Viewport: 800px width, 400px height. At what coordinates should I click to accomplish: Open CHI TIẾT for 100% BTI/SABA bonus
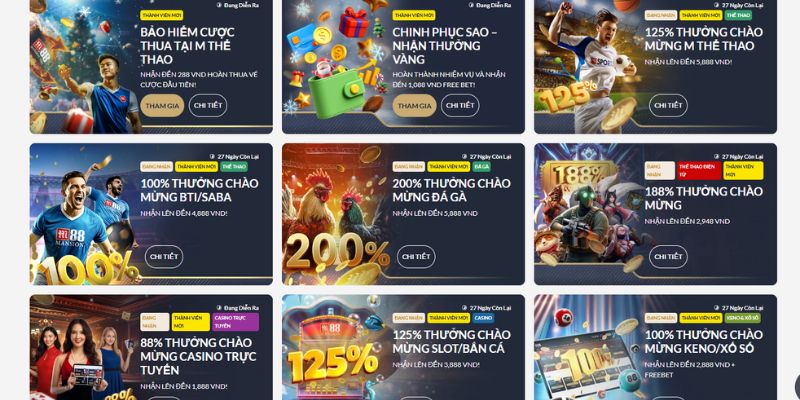pos(164,257)
